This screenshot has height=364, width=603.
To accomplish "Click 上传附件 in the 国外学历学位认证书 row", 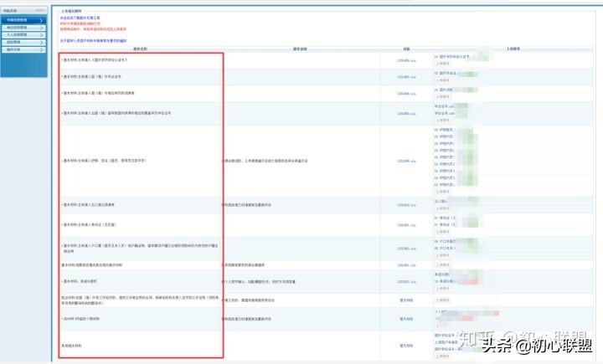I will pyautogui.click(x=442, y=64).
